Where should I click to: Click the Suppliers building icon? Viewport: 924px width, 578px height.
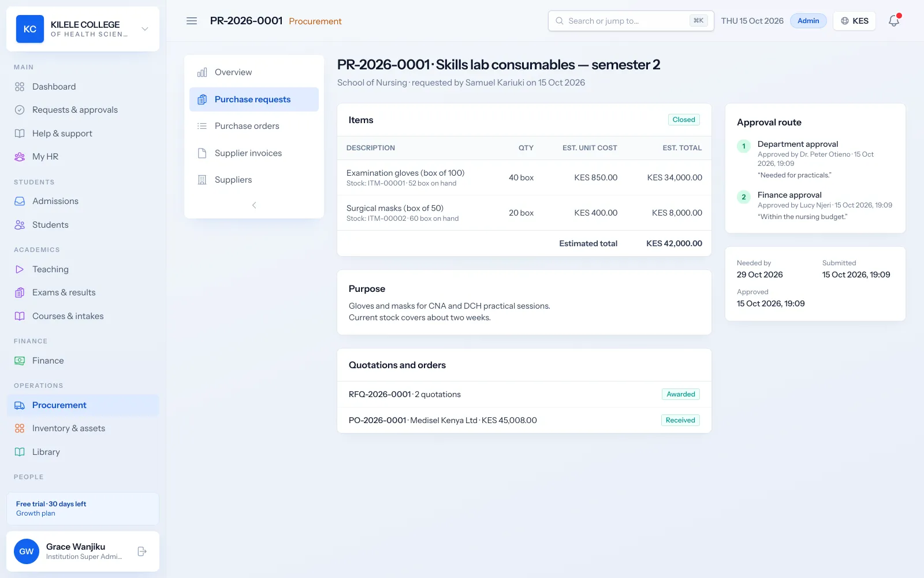pyautogui.click(x=202, y=180)
